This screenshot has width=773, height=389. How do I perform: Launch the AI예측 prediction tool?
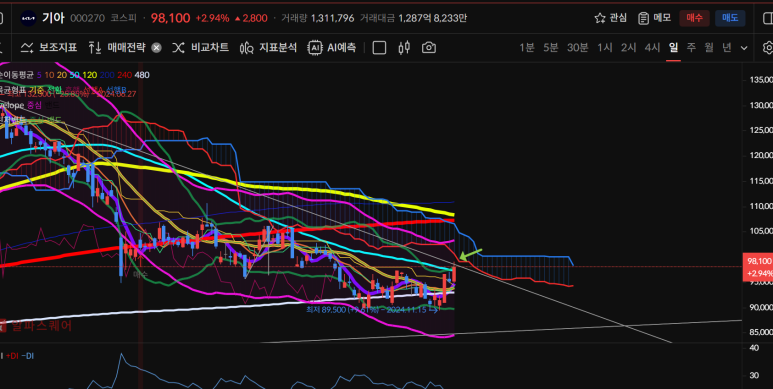coord(332,48)
